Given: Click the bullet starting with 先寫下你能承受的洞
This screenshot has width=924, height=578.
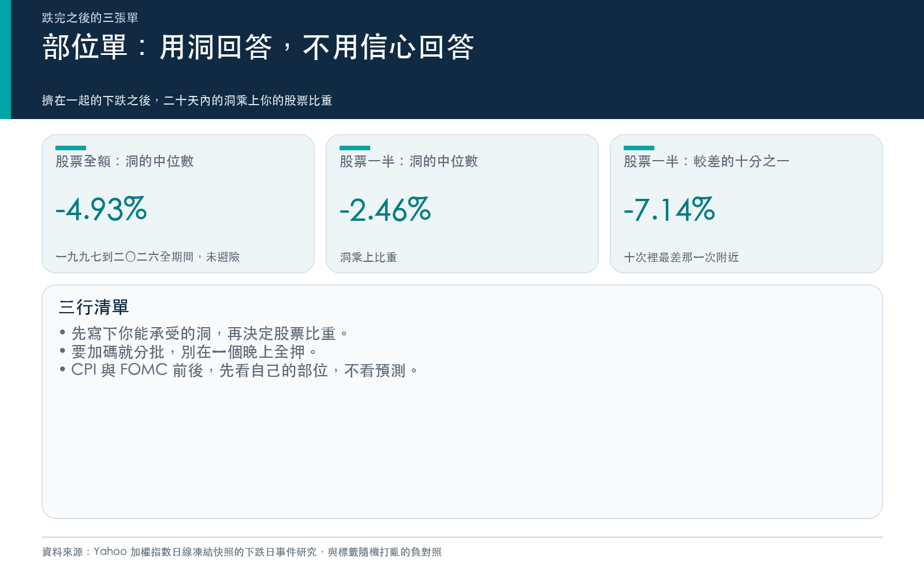Looking at the screenshot, I should (203, 334).
